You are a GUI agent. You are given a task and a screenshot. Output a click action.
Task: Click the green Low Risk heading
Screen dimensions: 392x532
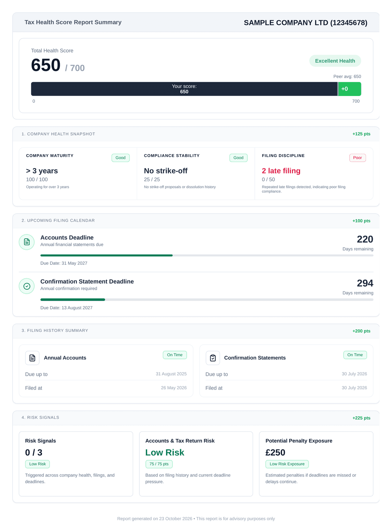click(x=165, y=452)
